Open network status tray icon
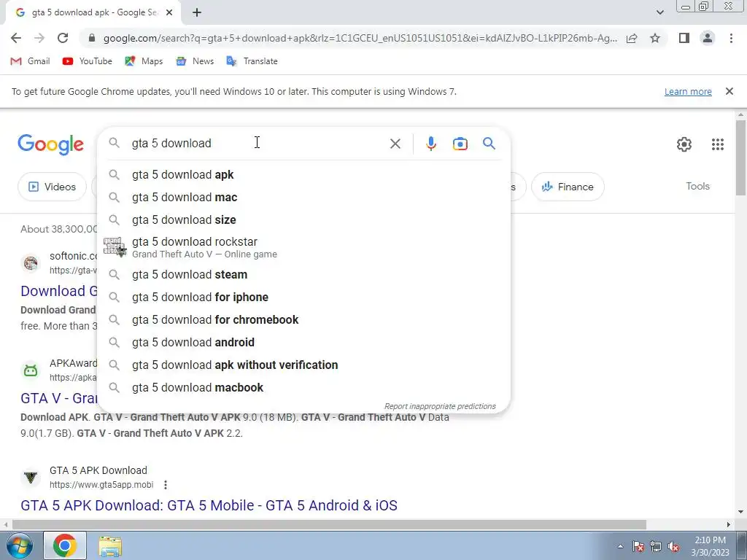The width and height of the screenshot is (747, 560). 656,546
